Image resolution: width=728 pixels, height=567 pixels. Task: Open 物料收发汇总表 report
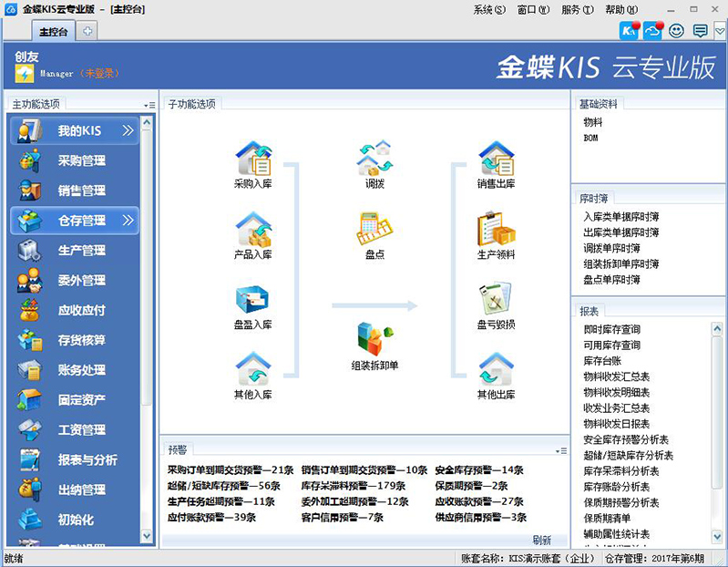[x=617, y=377]
